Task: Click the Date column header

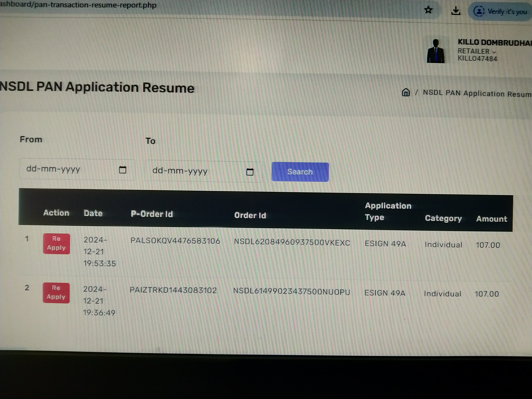Action: click(93, 213)
